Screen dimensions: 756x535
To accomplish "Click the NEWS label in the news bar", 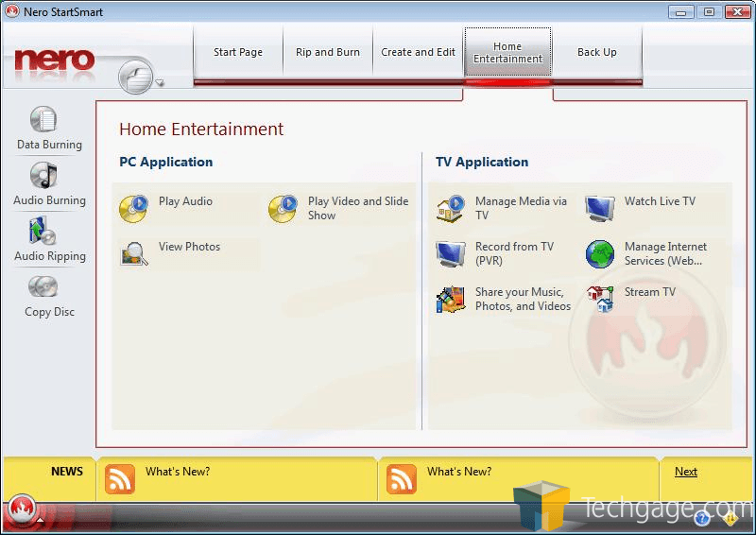I will pos(67,472).
